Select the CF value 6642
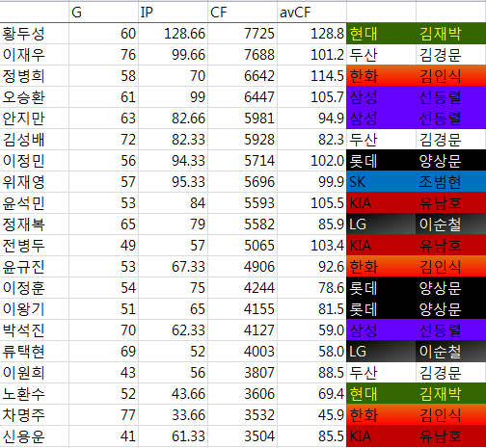Viewport: 486px width, 448px height. (x=242, y=76)
